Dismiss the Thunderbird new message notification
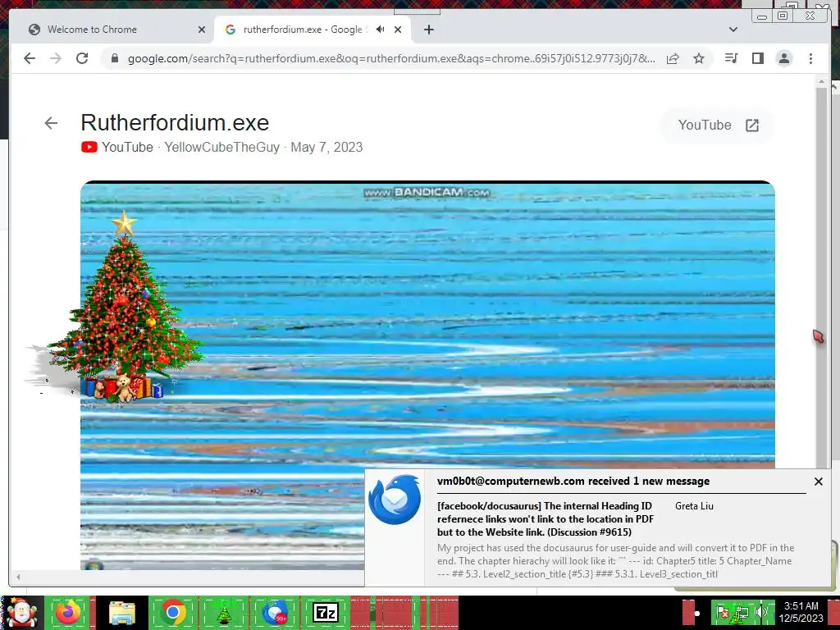Image resolution: width=840 pixels, height=630 pixels. pyautogui.click(x=818, y=482)
